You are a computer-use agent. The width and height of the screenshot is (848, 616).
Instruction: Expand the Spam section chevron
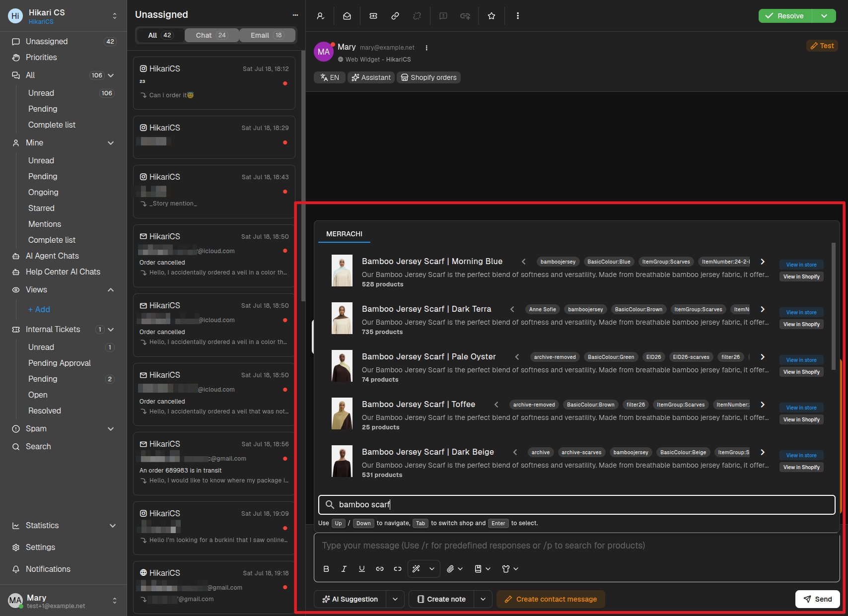pos(111,429)
